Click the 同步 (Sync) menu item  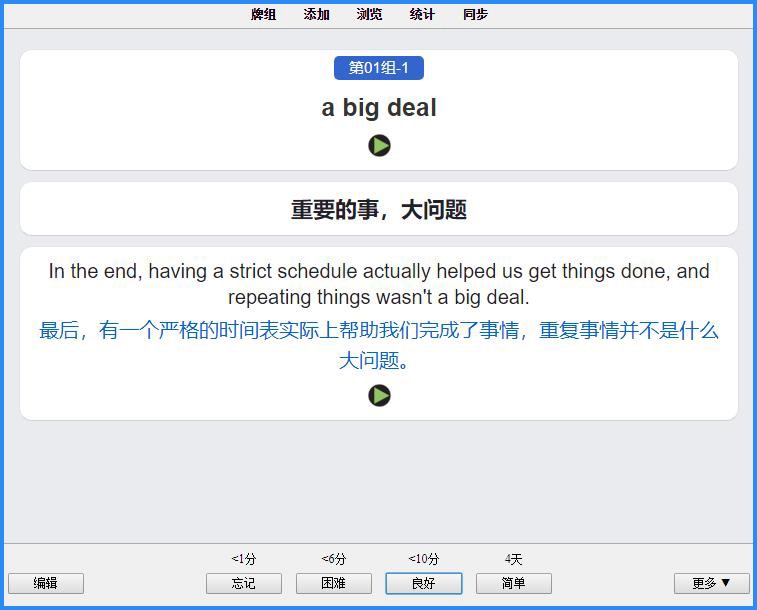click(x=475, y=14)
